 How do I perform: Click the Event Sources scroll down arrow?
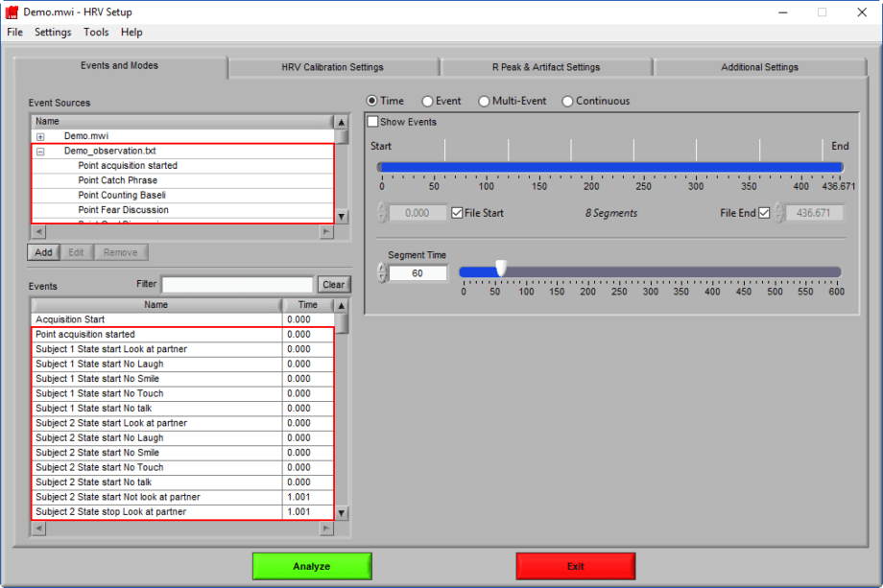pos(342,217)
